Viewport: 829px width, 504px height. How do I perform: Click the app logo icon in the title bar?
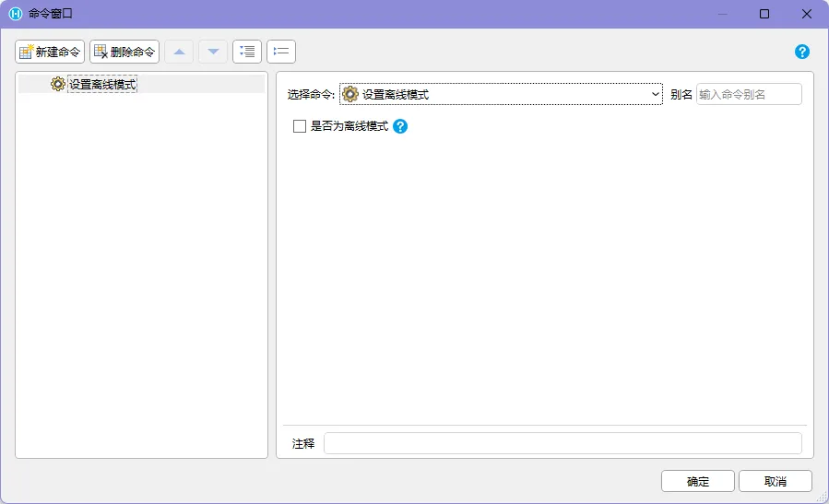pyautogui.click(x=16, y=14)
